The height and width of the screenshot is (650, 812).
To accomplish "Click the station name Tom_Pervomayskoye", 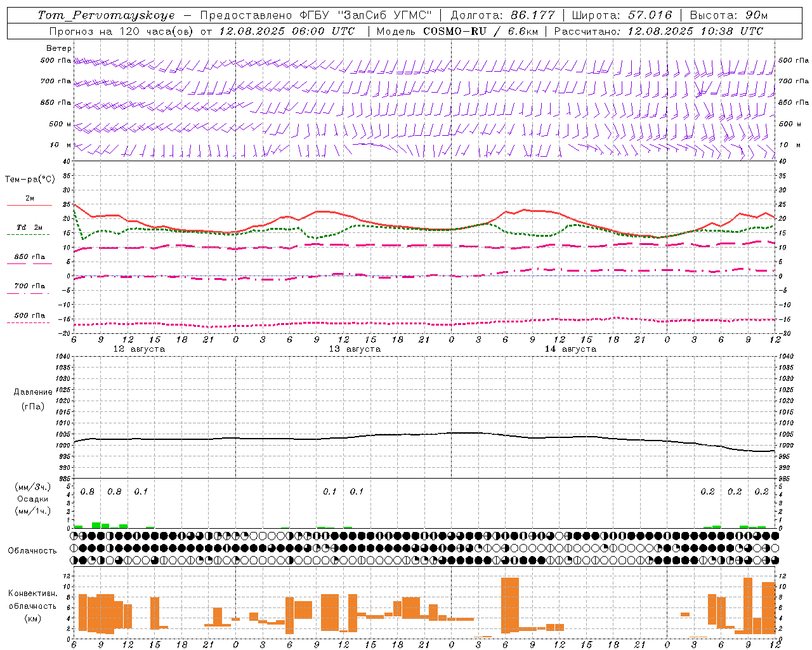I will coord(106,15).
